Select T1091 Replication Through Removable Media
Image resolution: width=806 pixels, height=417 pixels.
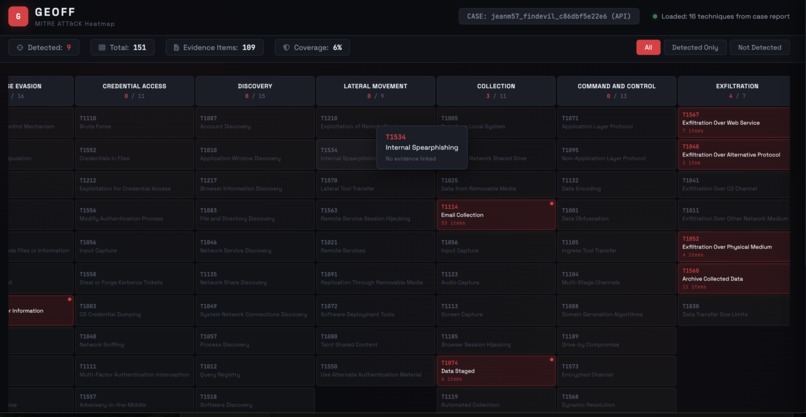[x=376, y=278]
